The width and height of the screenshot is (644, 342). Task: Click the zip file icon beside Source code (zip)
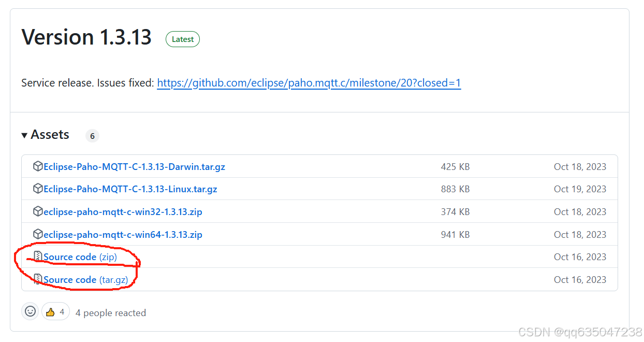(x=38, y=256)
